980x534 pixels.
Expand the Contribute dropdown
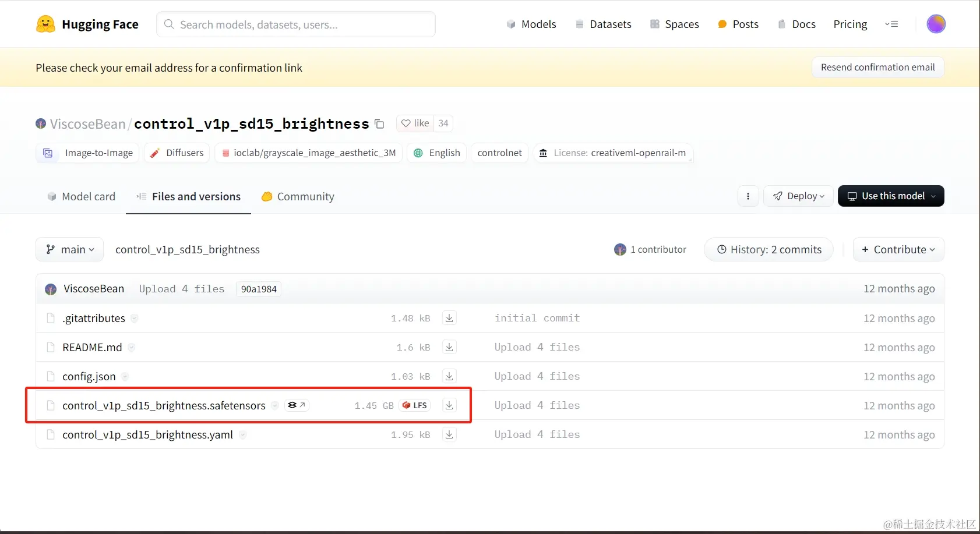(898, 249)
